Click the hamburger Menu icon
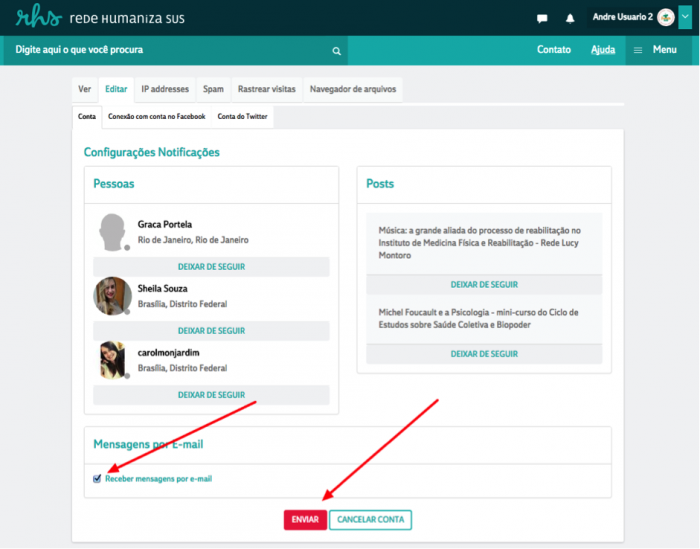This screenshot has width=700, height=549. 638,50
